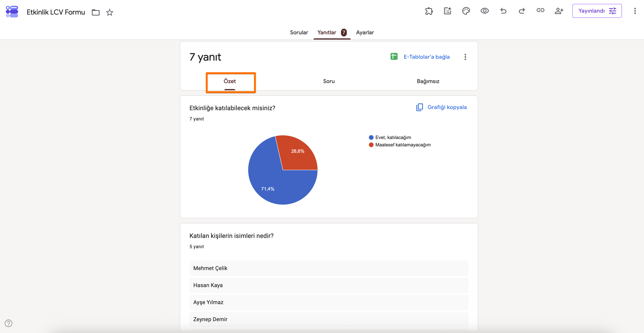
Task: Star the Etkinlik LCV Formu
Action: (110, 12)
